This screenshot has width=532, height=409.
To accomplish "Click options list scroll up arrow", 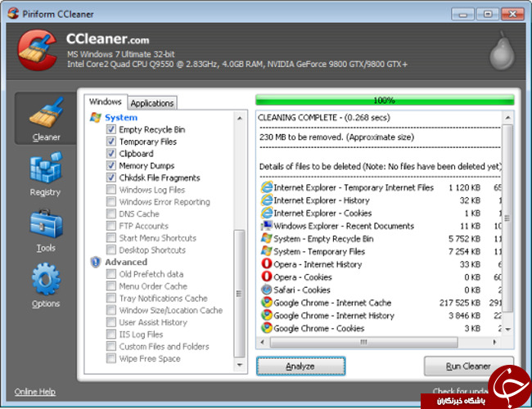I will (240, 118).
